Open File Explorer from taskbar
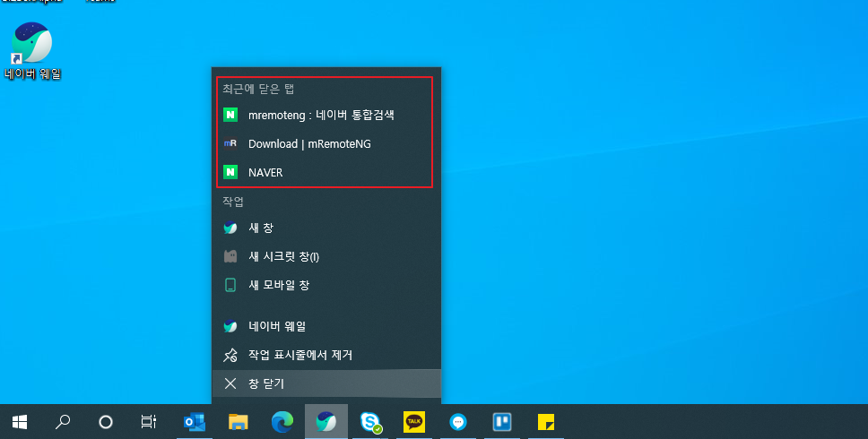 coord(238,422)
